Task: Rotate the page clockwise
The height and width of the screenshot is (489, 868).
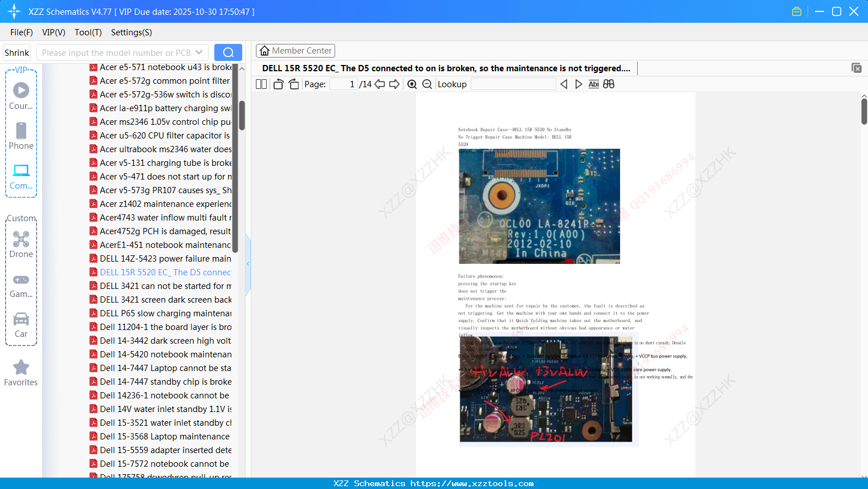Action: point(294,84)
